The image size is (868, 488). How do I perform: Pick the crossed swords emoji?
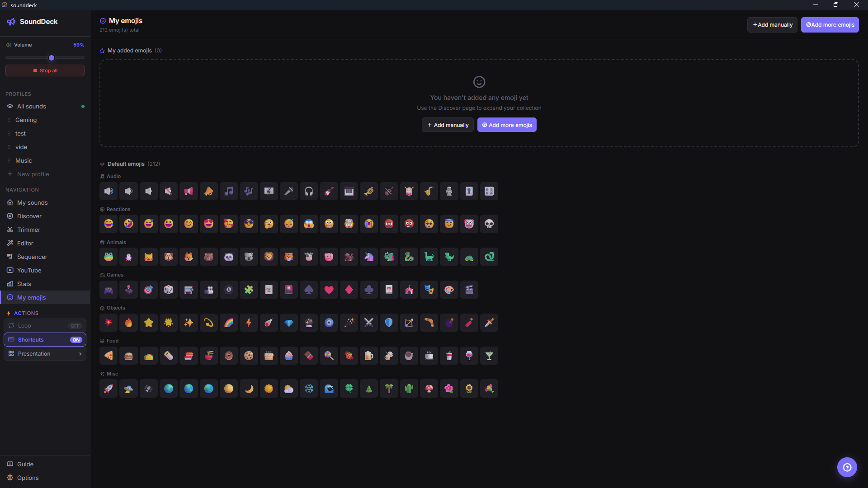tap(369, 323)
